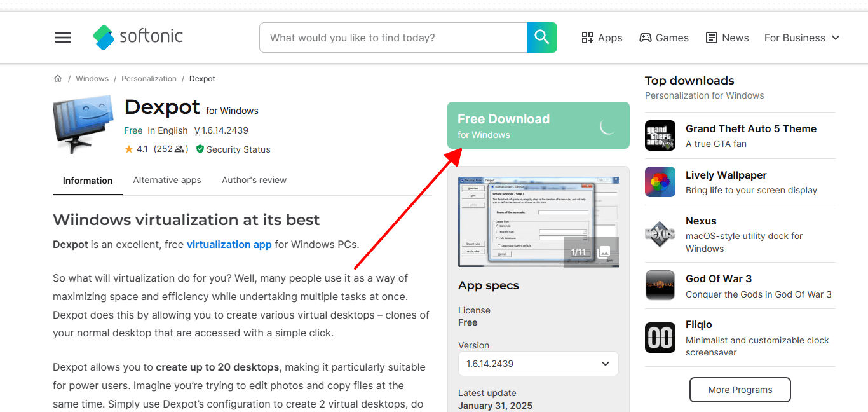Image resolution: width=868 pixels, height=412 pixels.
Task: Click the App specs heading
Action: pyautogui.click(x=489, y=285)
